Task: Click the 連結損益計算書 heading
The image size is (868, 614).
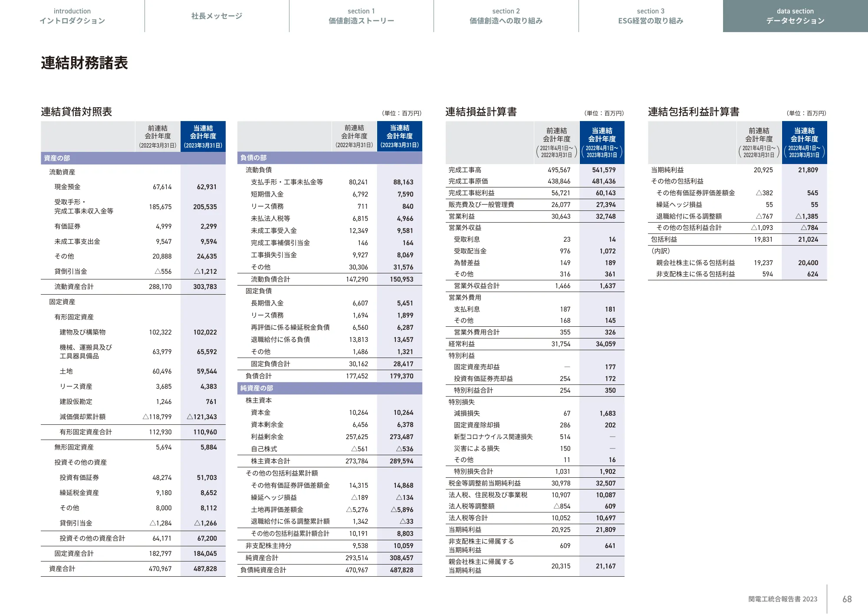Action: click(x=482, y=111)
